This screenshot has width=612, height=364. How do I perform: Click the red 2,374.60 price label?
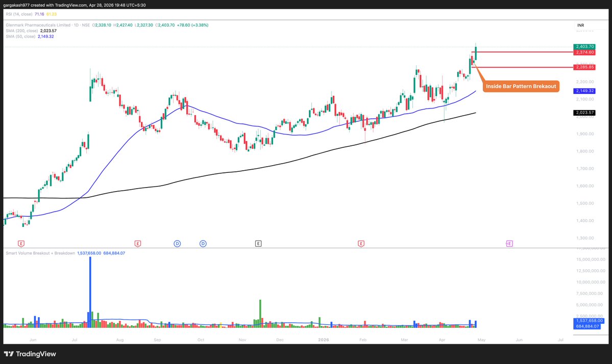click(x=584, y=52)
